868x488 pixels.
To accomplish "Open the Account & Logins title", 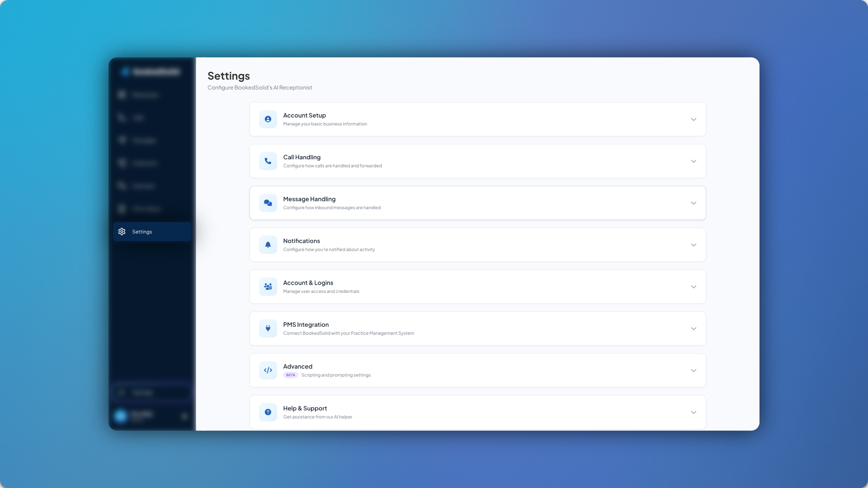I will click(308, 283).
